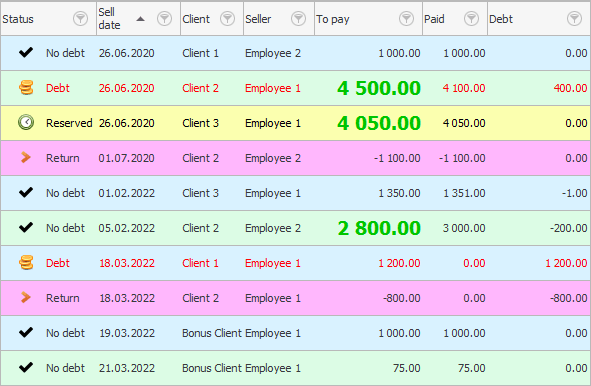Open the Seller column filter icon
The width and height of the screenshot is (591, 386).
point(298,18)
